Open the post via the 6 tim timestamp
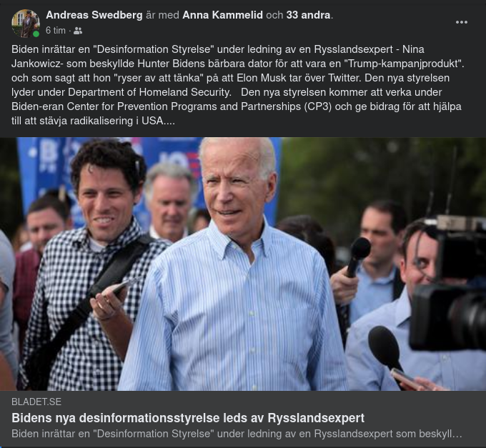Image resolution: width=486 pixels, height=448 pixels. click(56, 30)
